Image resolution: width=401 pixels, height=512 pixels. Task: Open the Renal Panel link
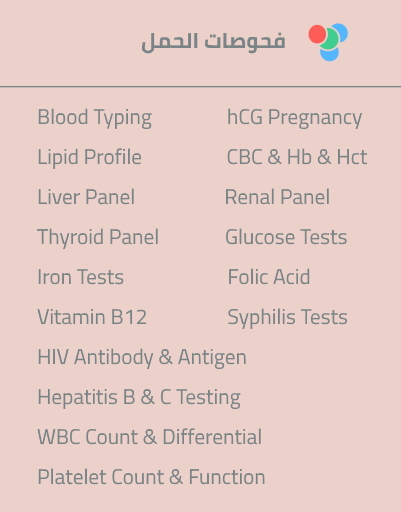[278, 197]
